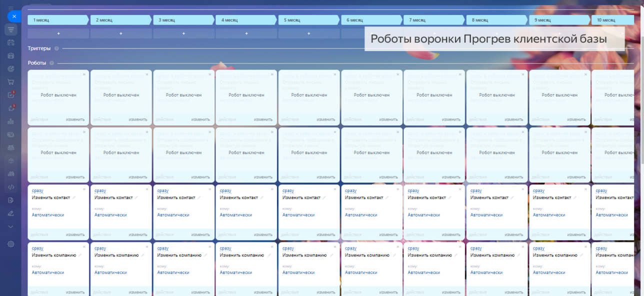
Task: Open the calendar icon in the left sidebar
Action: click(x=10, y=43)
